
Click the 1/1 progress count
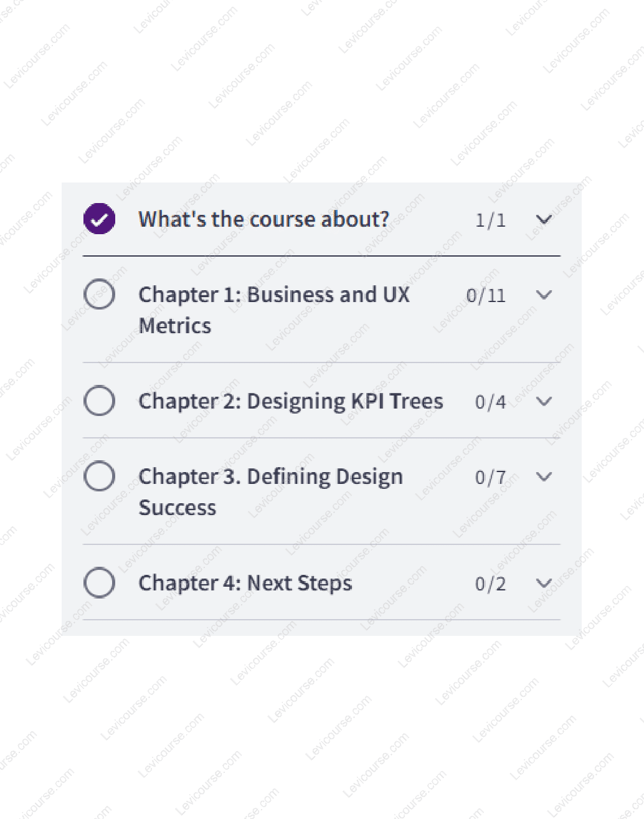[491, 220]
